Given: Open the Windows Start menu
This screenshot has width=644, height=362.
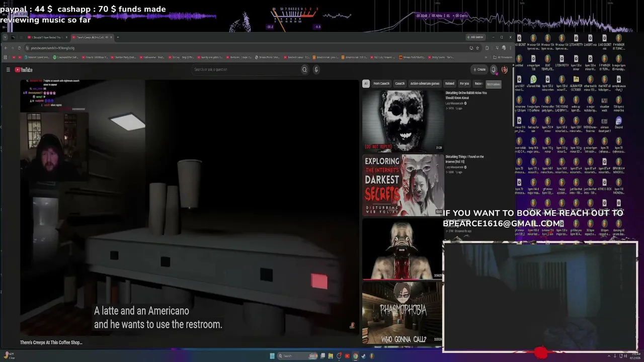Looking at the screenshot, I should tap(272, 356).
